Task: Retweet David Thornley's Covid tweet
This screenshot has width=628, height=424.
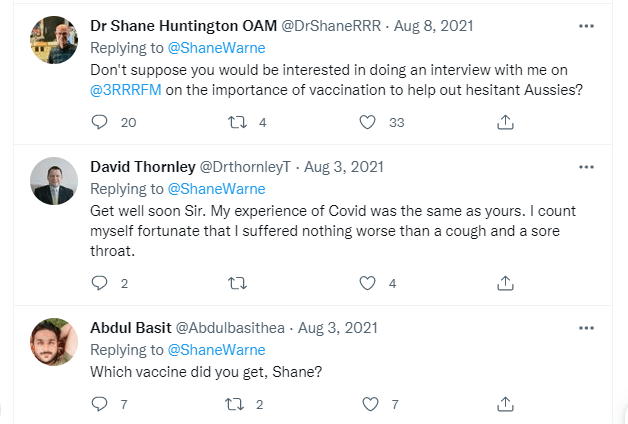Action: [238, 283]
